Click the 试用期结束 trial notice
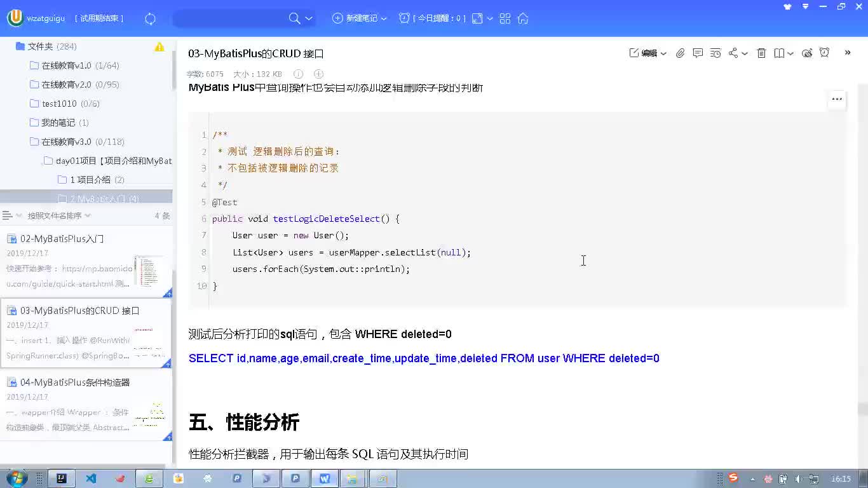Screen dimensions: 868x488 point(99,18)
